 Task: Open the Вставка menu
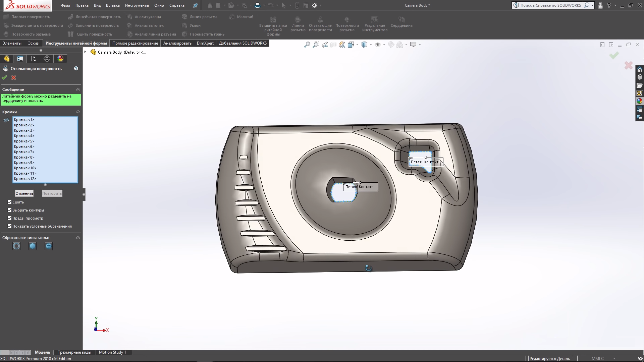click(x=113, y=5)
